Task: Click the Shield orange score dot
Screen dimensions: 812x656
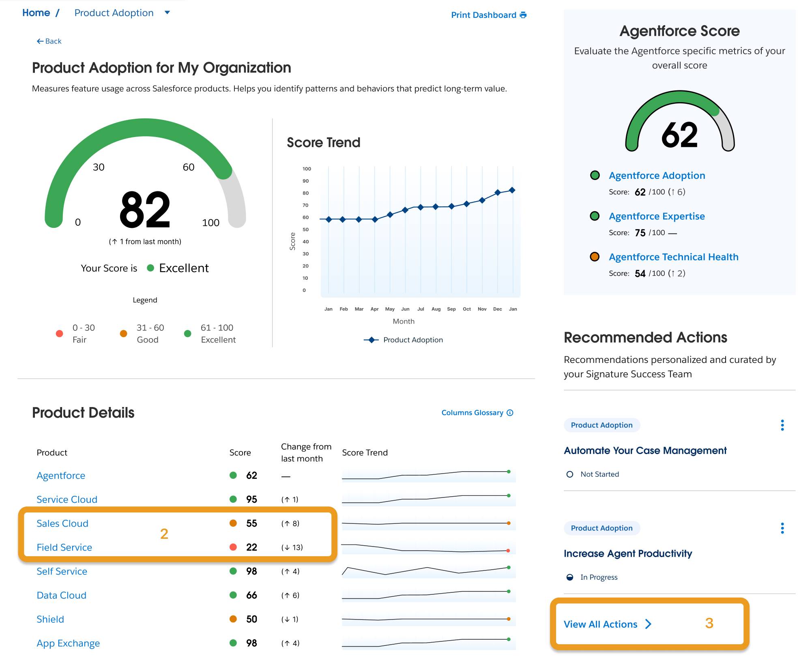Action: pos(233,619)
